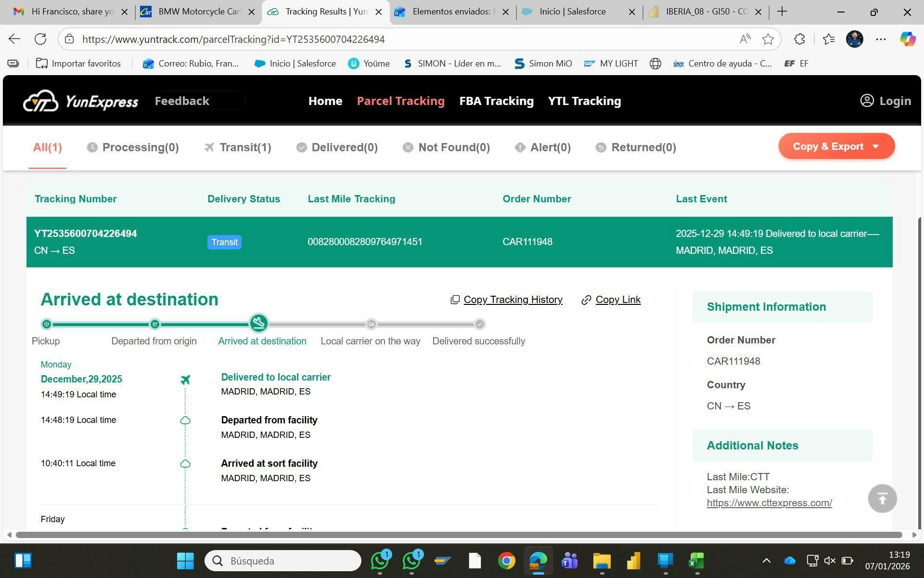Click the Copy Link button
The height and width of the screenshot is (578, 924).
tap(617, 300)
